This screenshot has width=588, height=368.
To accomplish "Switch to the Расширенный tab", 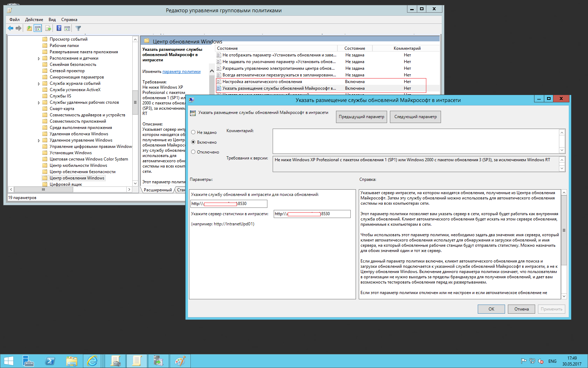I will pyautogui.click(x=158, y=190).
